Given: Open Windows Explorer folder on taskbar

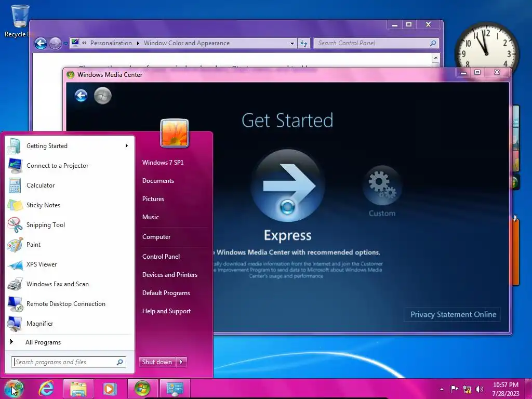Looking at the screenshot, I should pos(78,389).
